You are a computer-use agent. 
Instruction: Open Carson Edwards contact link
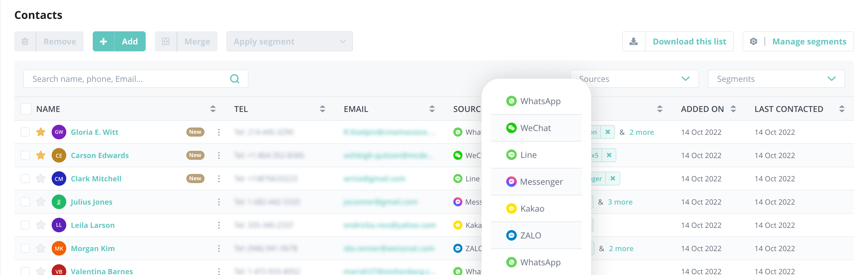[x=100, y=155]
